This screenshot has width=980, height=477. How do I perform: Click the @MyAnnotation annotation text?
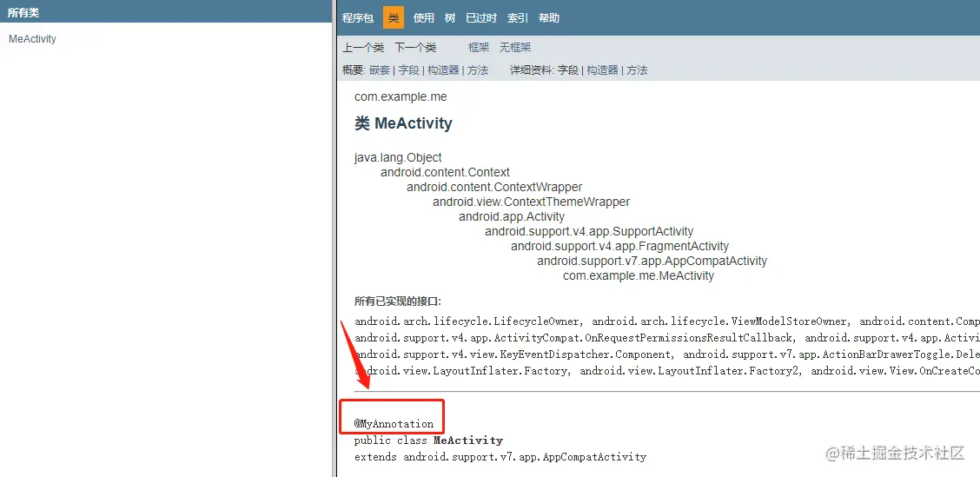tap(394, 424)
